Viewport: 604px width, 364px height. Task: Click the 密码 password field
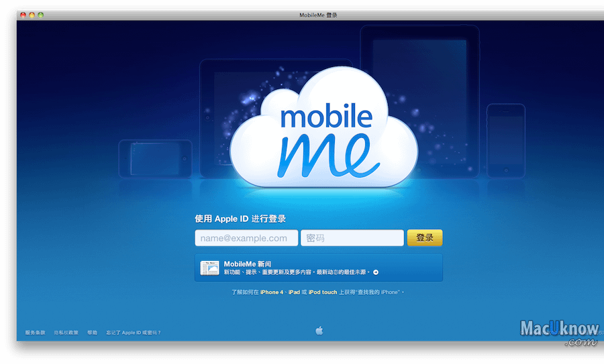tap(352, 238)
